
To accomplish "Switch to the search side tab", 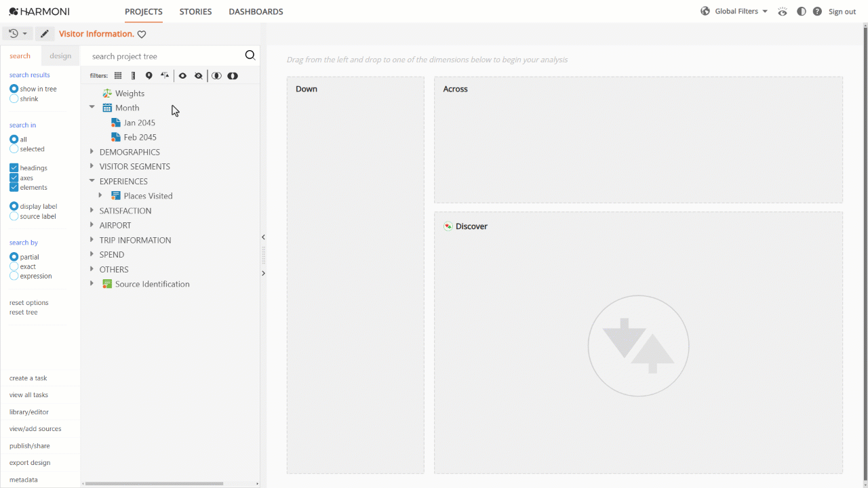I will (x=20, y=56).
